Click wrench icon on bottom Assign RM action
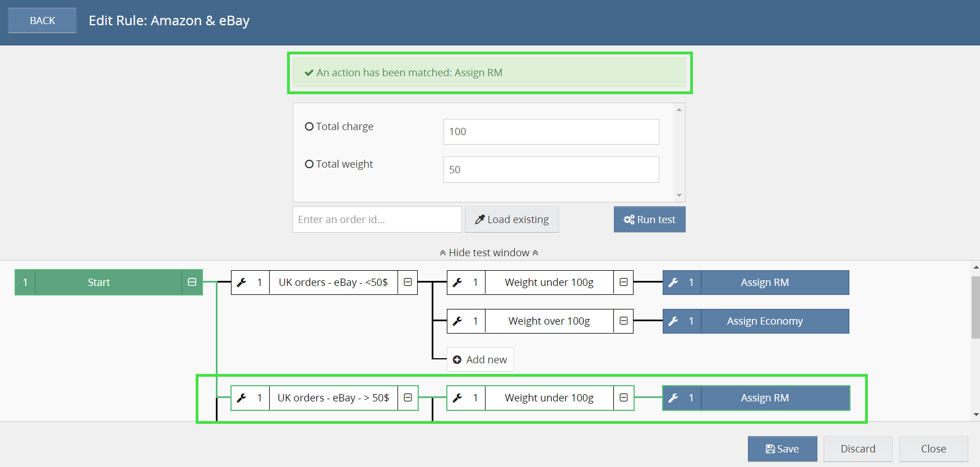This screenshot has width=980, height=467. (673, 398)
